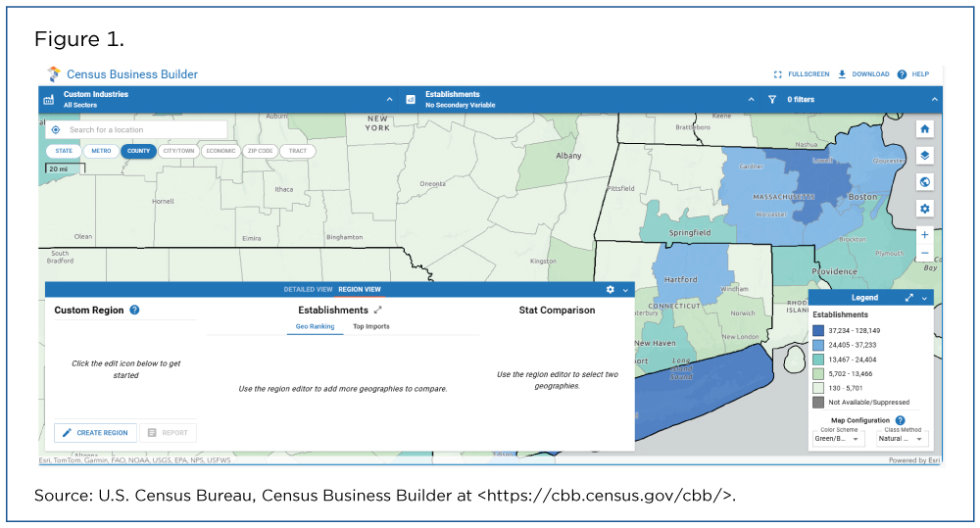Click the 5,702 - 13,466 legend swatch
Screen dimensions: 980x528
tap(818, 373)
